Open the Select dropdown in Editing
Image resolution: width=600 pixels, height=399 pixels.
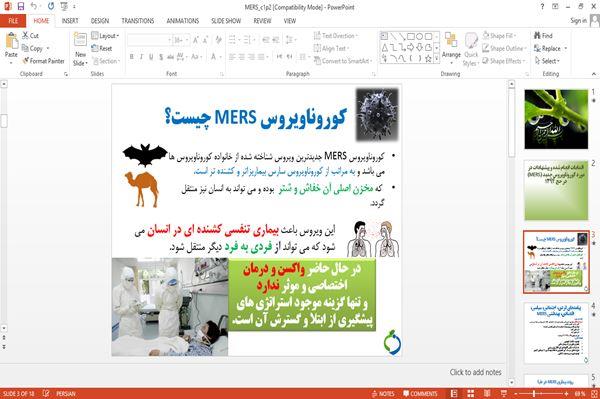coord(547,61)
